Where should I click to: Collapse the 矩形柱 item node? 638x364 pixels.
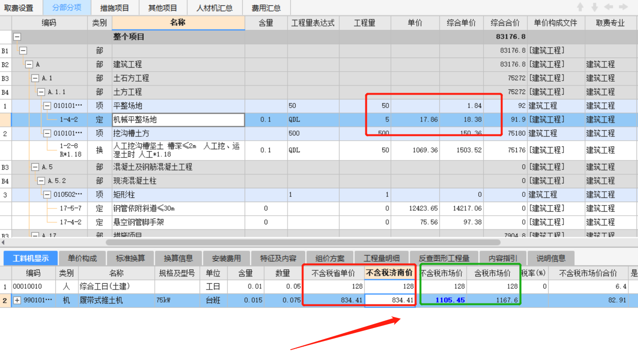tap(47, 194)
